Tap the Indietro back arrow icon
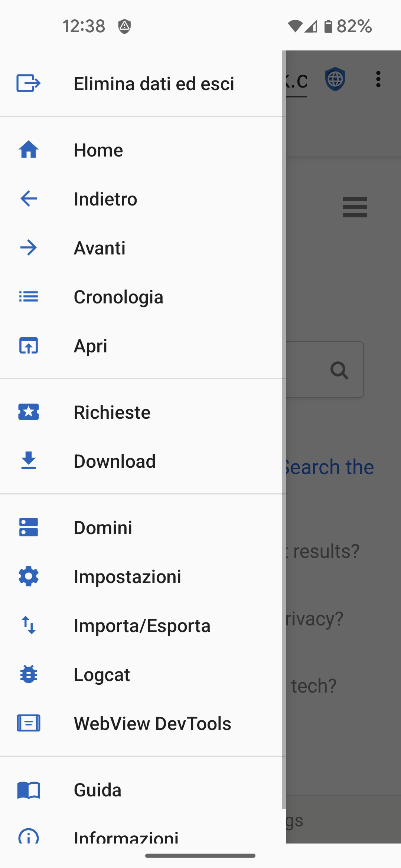This screenshot has width=401, height=868. (28, 199)
